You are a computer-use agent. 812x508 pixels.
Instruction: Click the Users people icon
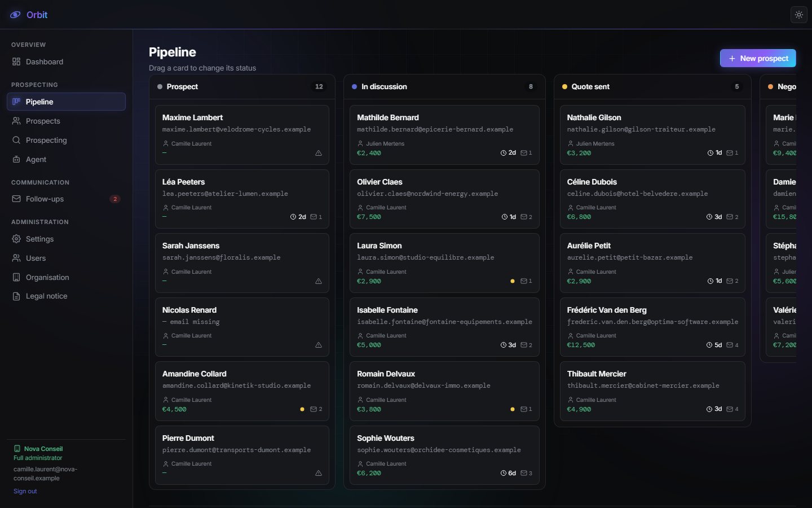click(16, 258)
